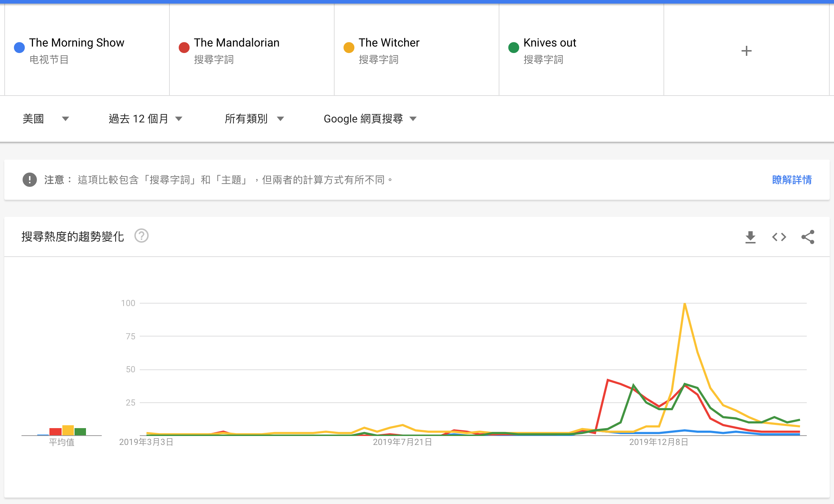Screen dimensions: 834x504
Task: Download the interest over time chart data
Action: [x=750, y=237]
